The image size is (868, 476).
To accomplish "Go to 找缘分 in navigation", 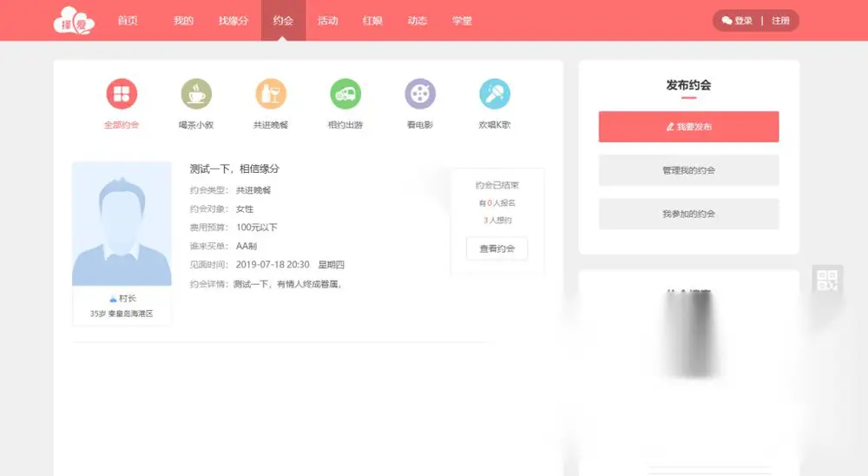I will [233, 21].
